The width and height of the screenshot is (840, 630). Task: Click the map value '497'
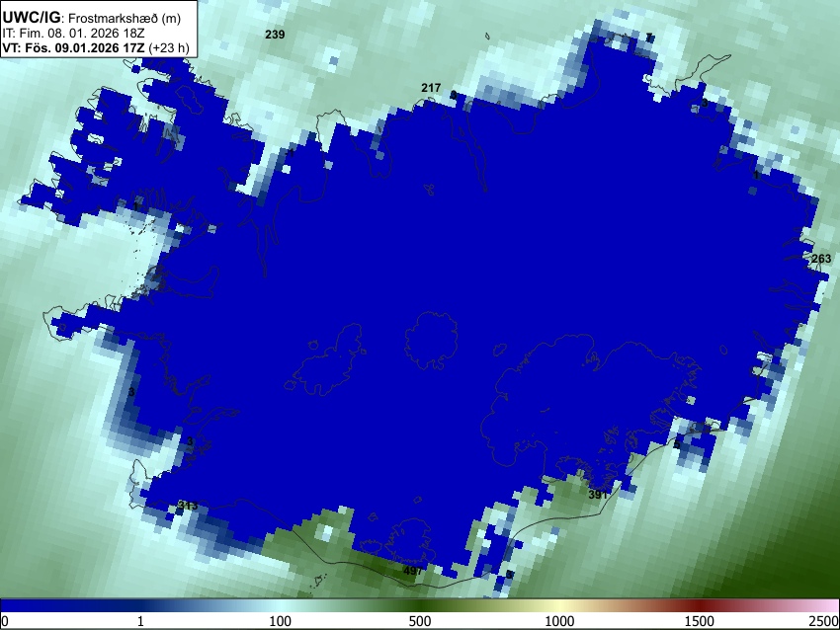(412, 571)
